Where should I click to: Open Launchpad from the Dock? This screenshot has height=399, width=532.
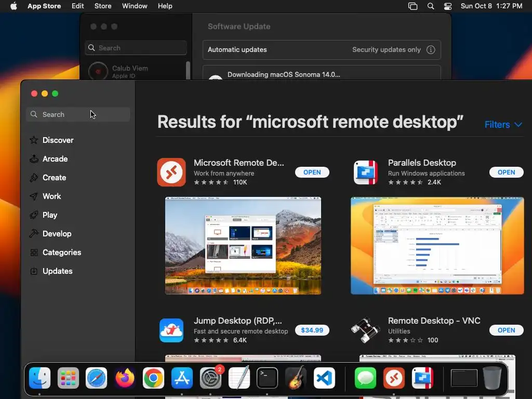tap(68, 378)
